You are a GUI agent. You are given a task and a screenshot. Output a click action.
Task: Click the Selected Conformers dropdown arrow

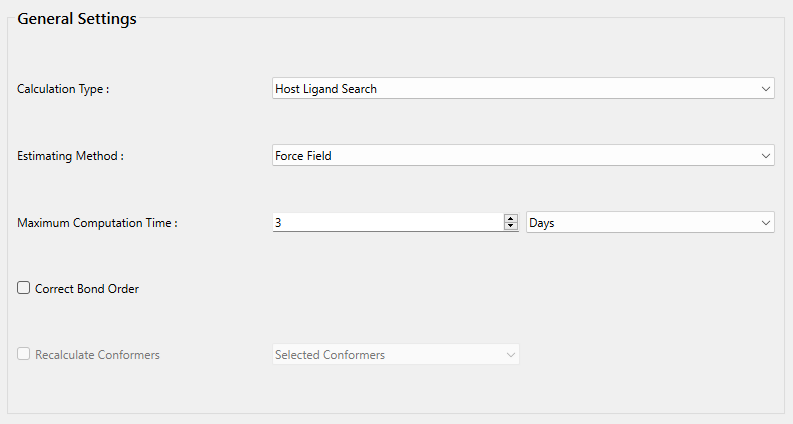(510, 355)
